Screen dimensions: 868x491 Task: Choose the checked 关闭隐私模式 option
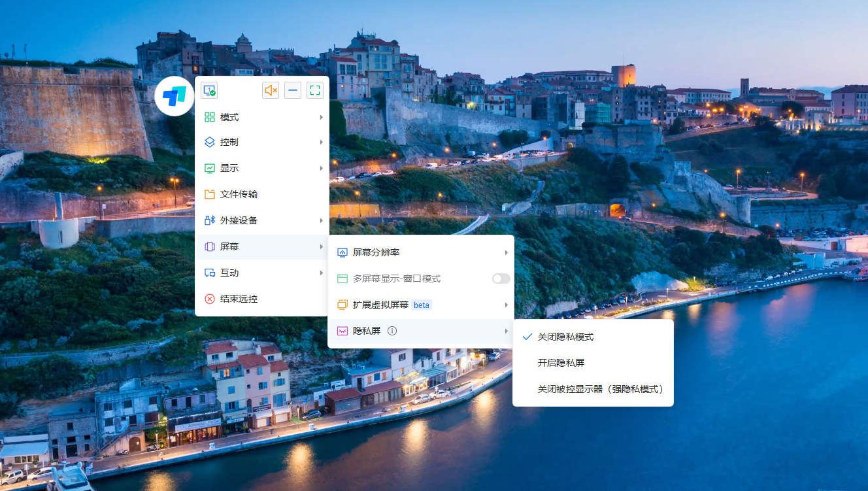[593, 337]
